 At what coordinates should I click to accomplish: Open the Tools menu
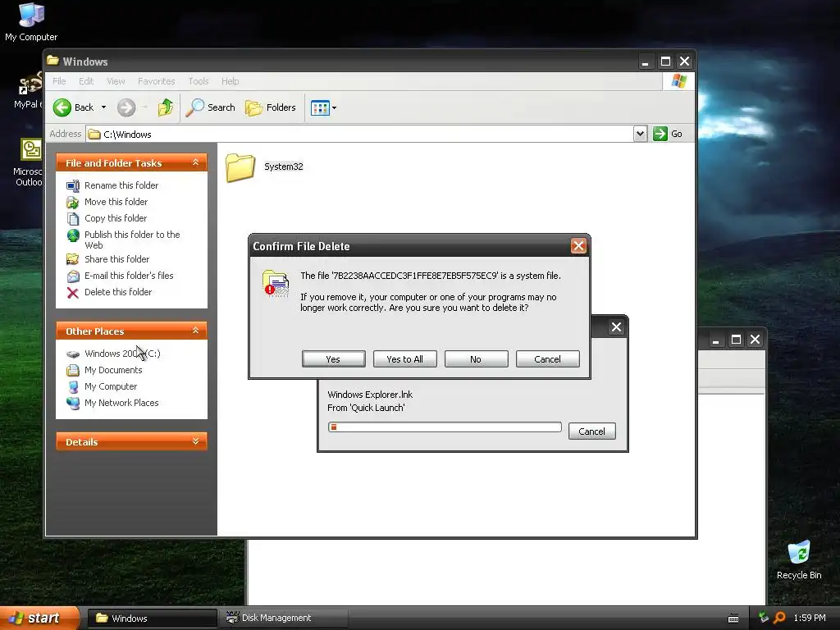point(199,81)
